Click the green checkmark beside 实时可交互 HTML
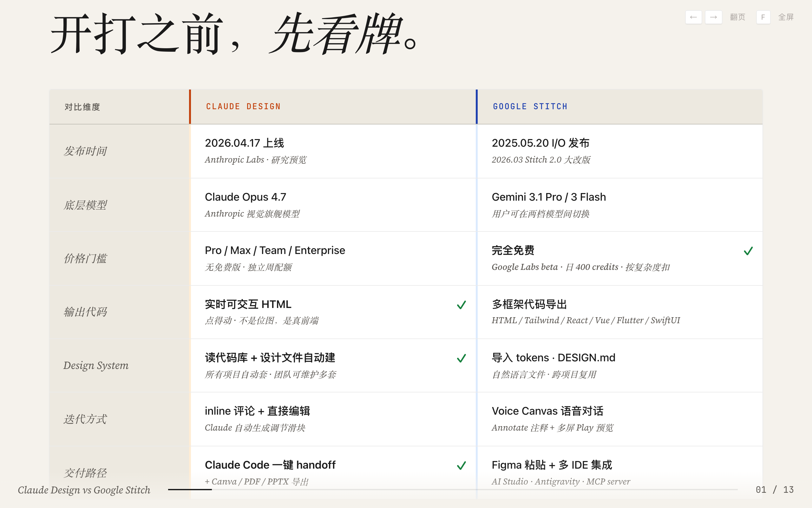The image size is (812, 508). point(462,305)
